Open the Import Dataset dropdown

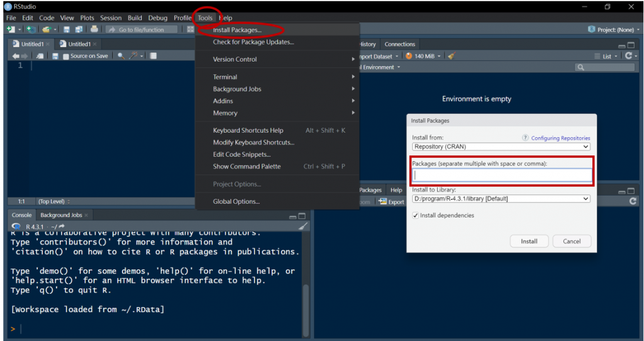379,56
